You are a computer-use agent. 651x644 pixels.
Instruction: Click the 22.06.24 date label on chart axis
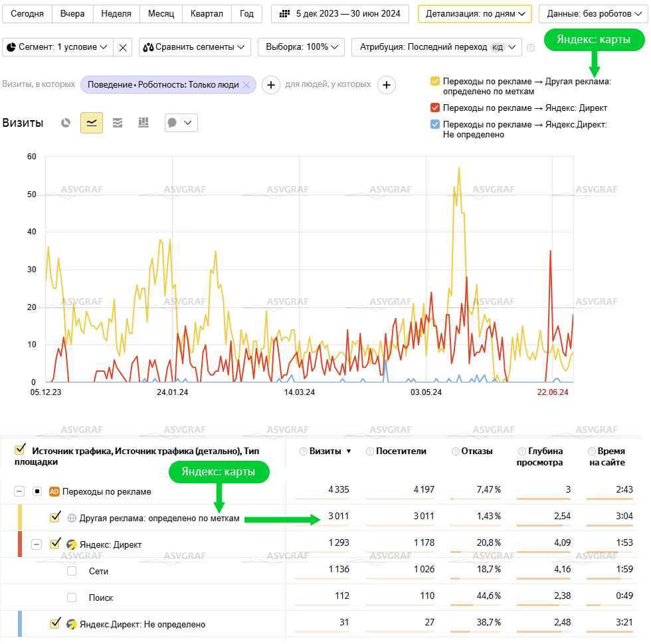(x=553, y=392)
